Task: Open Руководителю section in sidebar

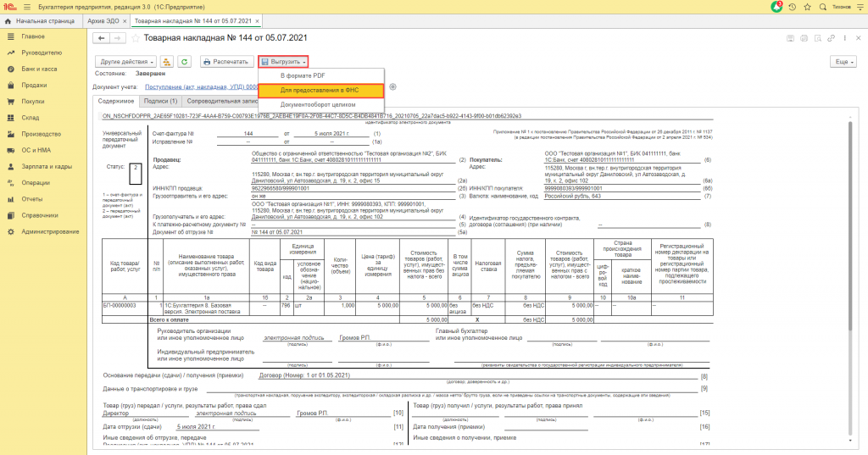Action: pos(42,53)
